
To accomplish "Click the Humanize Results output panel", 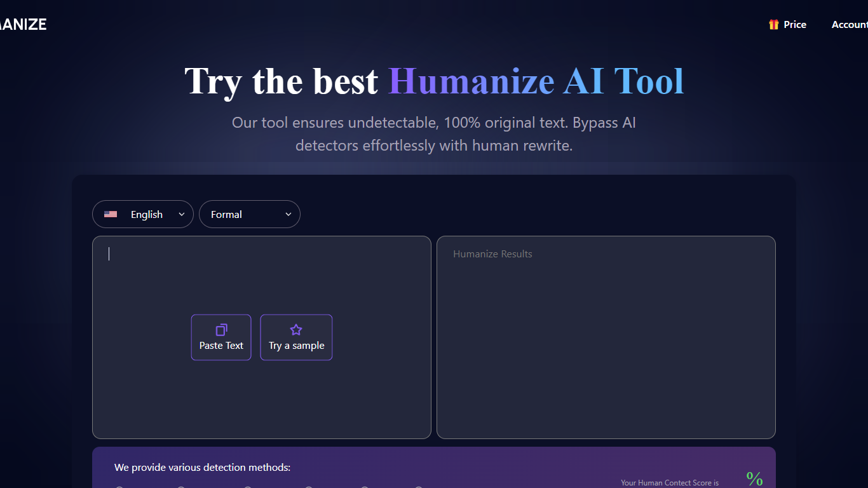I will (x=606, y=337).
